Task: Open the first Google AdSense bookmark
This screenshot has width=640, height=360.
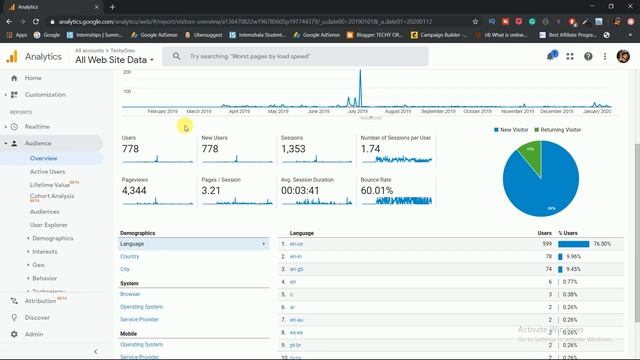Action: pyautogui.click(x=154, y=35)
